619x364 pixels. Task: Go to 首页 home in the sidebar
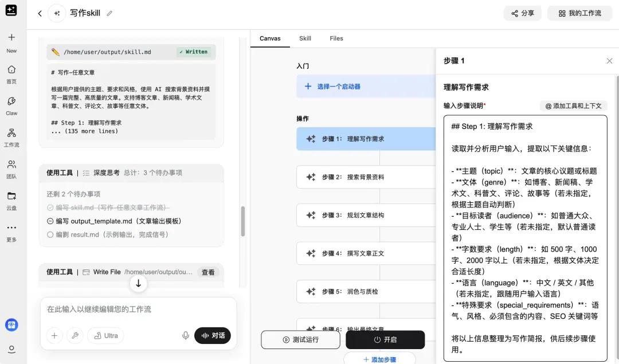point(11,74)
